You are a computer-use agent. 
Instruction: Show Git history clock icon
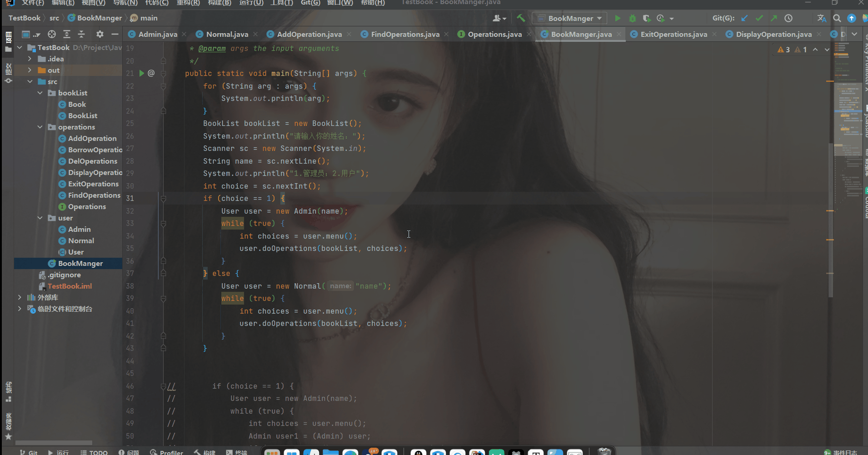point(788,18)
